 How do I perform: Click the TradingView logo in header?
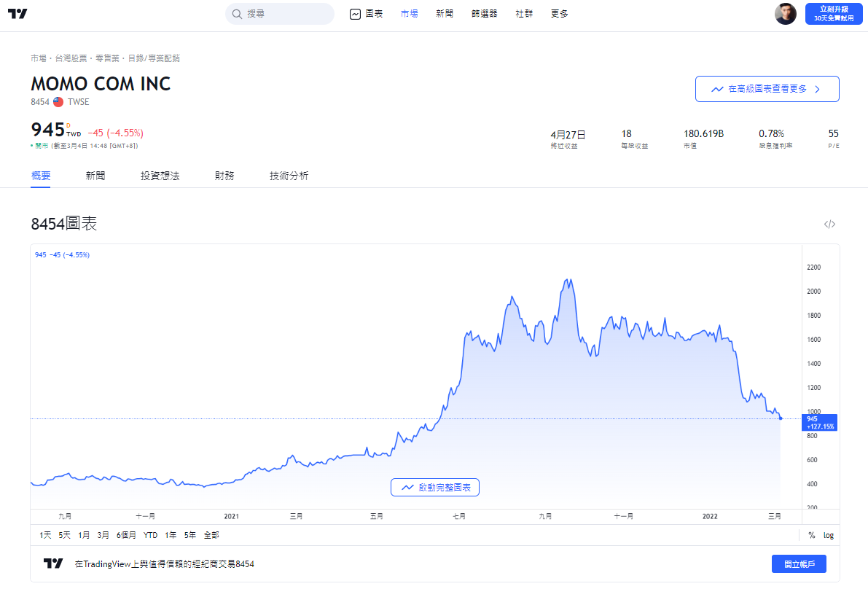tap(17, 14)
